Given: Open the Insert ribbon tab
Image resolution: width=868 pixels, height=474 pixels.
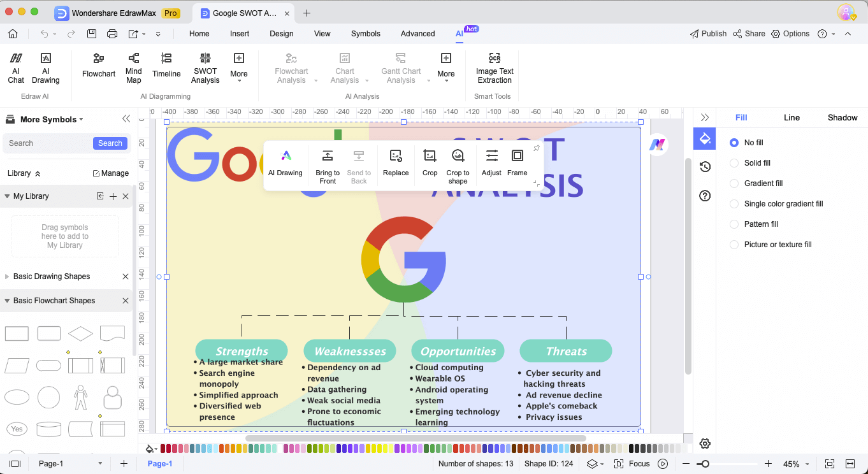Looking at the screenshot, I should coord(240,34).
